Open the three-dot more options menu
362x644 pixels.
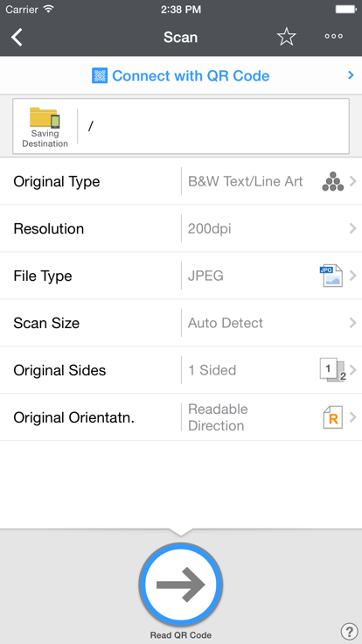pyautogui.click(x=334, y=36)
